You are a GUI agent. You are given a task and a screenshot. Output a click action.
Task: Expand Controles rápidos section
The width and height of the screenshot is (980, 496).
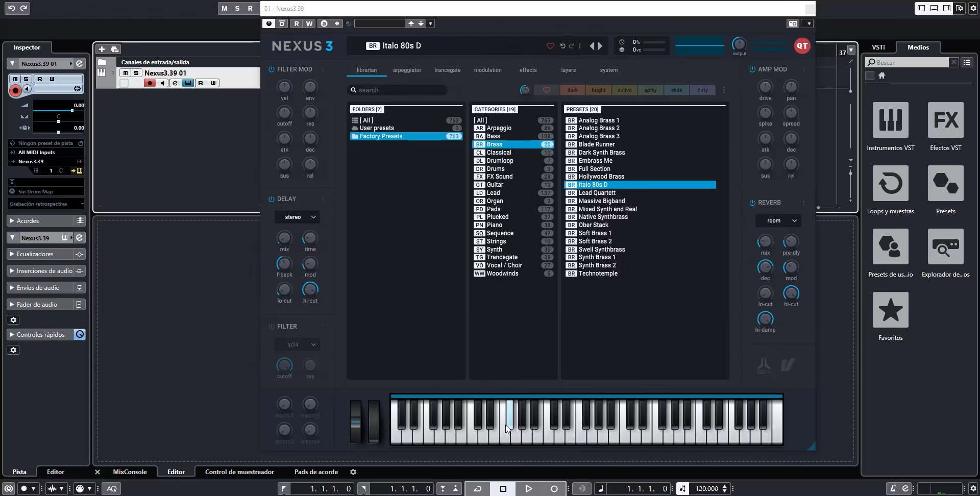point(40,334)
